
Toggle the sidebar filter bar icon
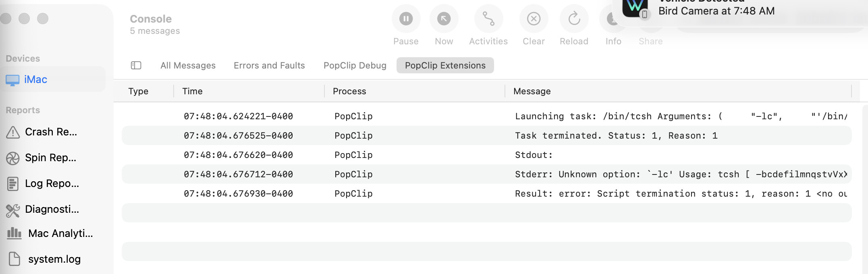(136, 65)
